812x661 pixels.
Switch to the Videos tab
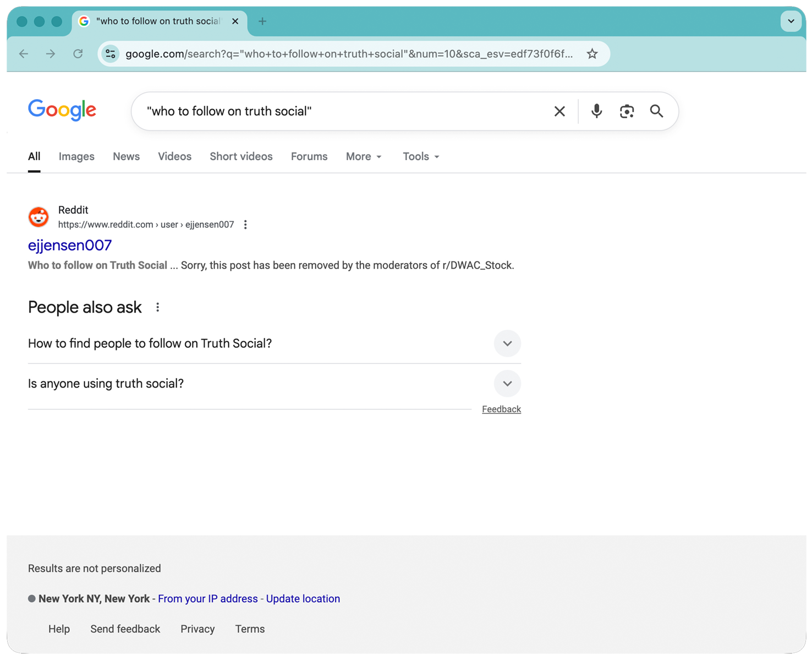[x=174, y=157]
